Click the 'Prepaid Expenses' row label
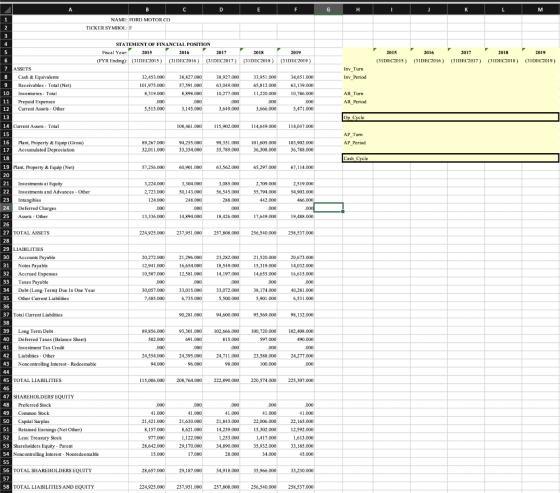The height and width of the screenshot is (493, 560). coord(36,102)
